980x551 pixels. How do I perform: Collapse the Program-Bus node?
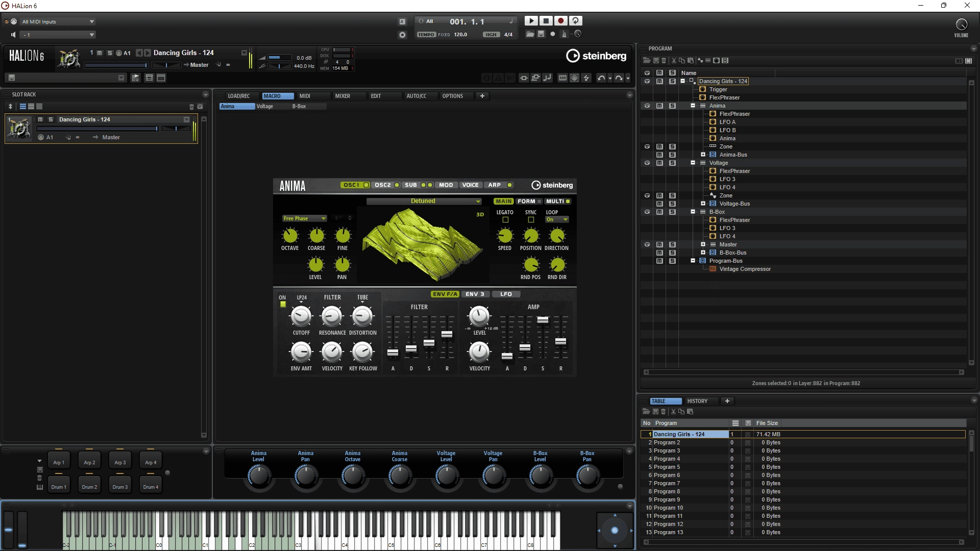693,261
